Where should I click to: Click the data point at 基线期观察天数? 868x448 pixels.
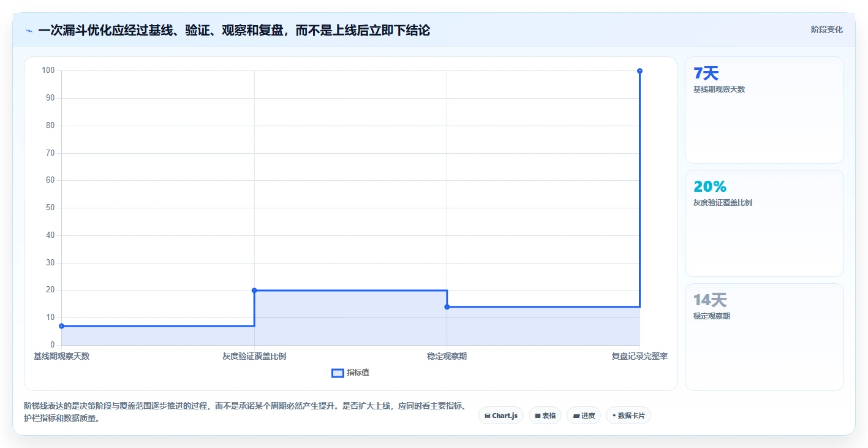point(61,326)
